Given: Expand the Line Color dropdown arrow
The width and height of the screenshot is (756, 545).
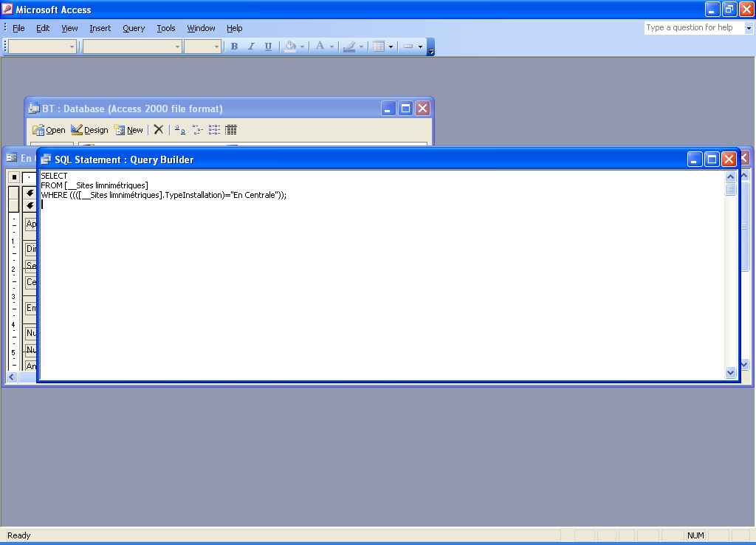Looking at the screenshot, I should click(x=361, y=47).
